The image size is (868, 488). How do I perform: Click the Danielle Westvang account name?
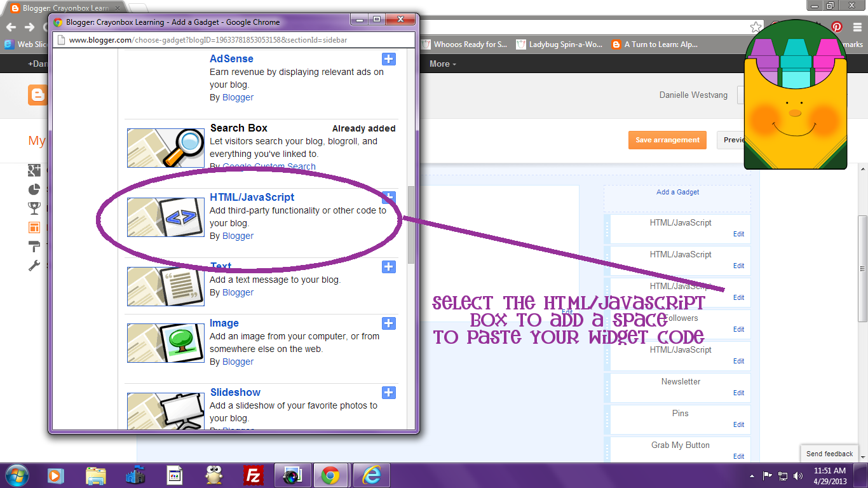click(695, 95)
